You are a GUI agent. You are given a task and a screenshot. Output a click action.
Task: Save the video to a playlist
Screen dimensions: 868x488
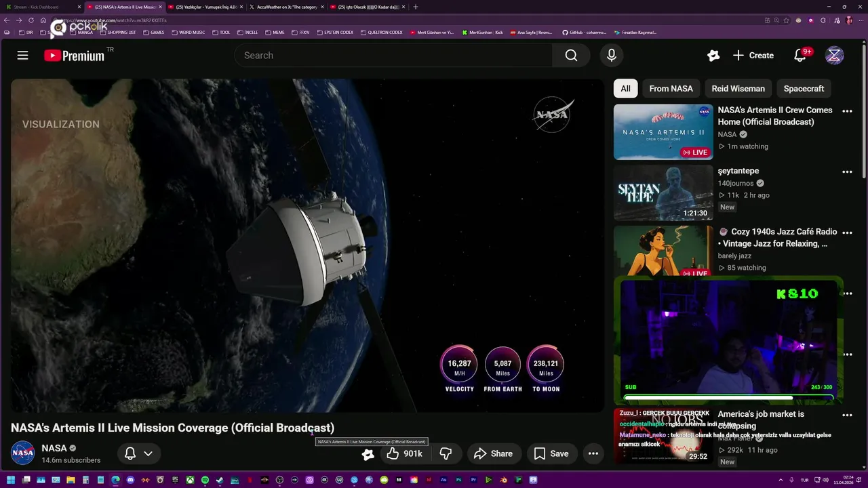click(x=551, y=453)
